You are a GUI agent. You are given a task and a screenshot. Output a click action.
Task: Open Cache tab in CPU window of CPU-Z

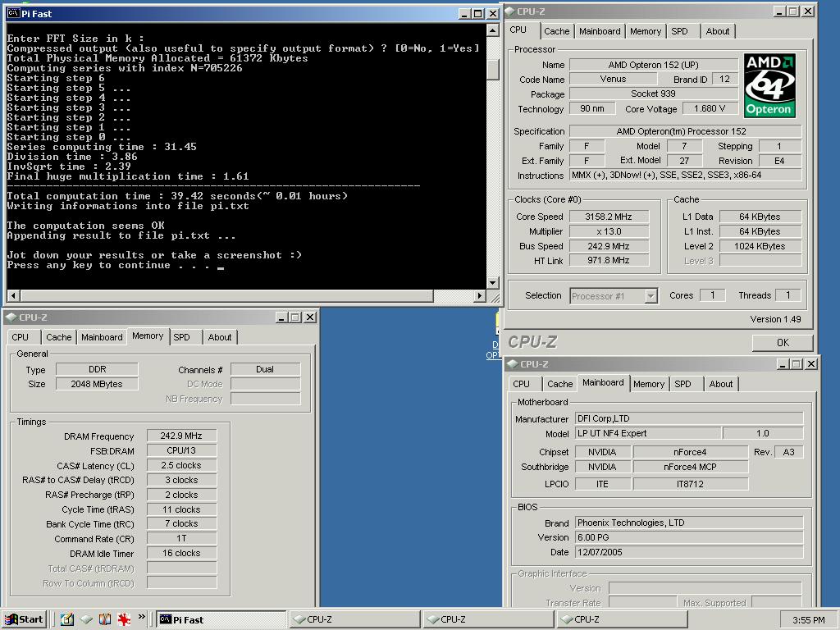coord(557,31)
